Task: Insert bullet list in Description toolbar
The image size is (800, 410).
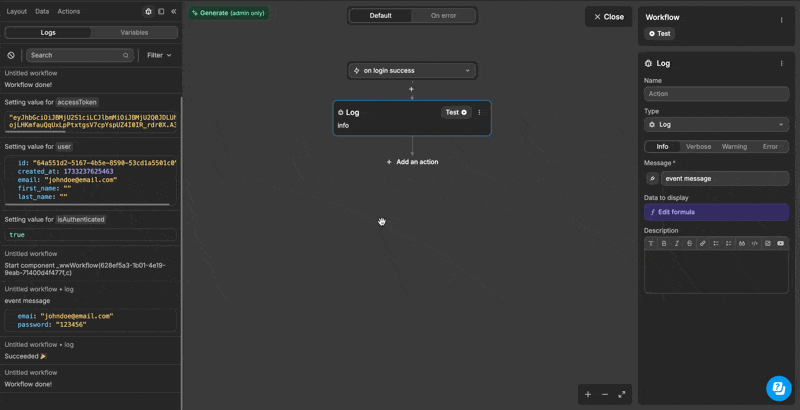Action: (x=716, y=243)
